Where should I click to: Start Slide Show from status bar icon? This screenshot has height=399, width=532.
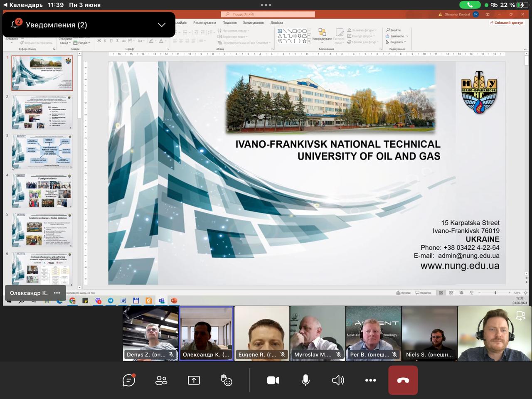tap(472, 293)
